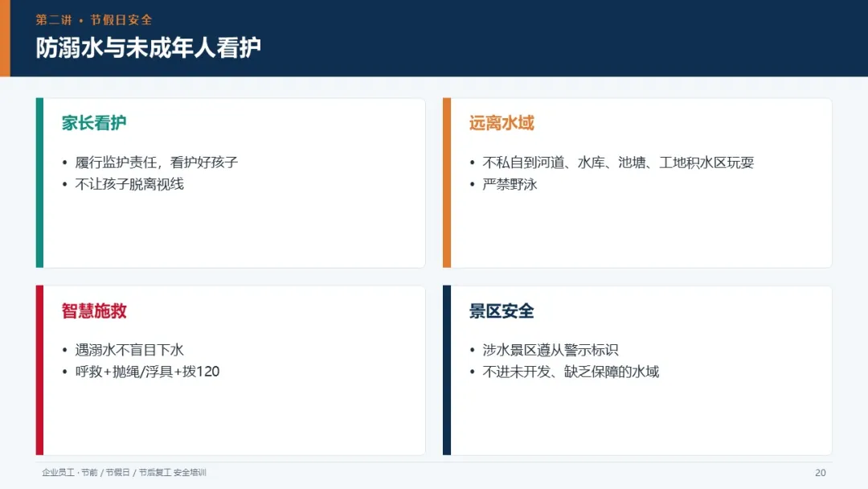Click the footer text 企业员工·节前/节假日/节后复工 安全培训
The width and height of the screenshot is (868, 489).
pos(124,472)
